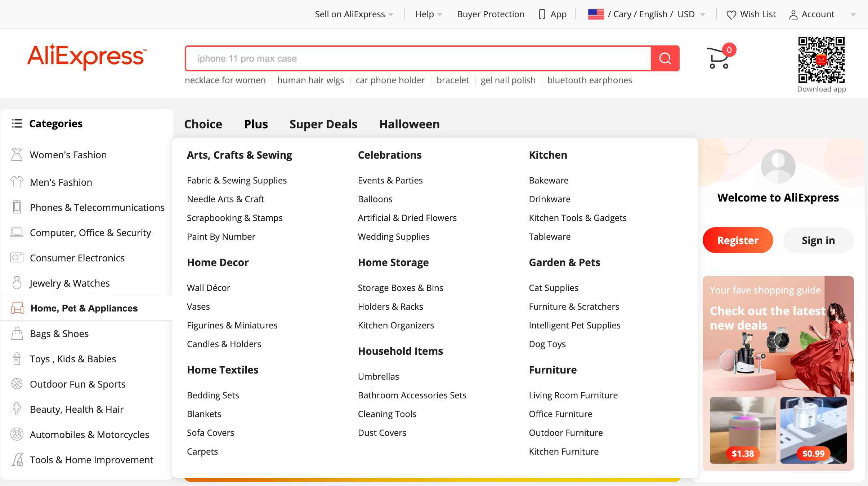Click Artificial & Dried Flowers subcategory
This screenshot has height=486, width=868.
[407, 218]
